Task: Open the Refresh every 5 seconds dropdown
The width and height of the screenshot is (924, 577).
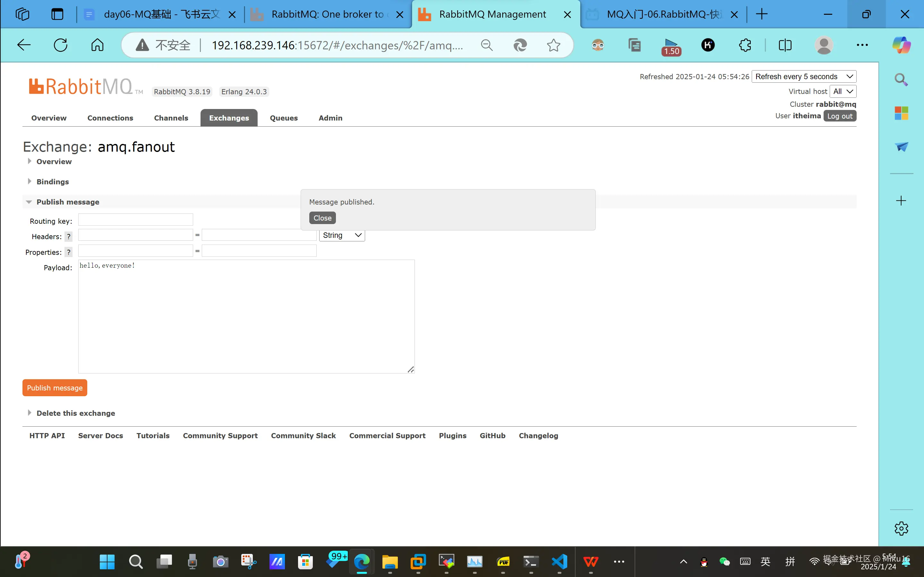Action: [804, 76]
